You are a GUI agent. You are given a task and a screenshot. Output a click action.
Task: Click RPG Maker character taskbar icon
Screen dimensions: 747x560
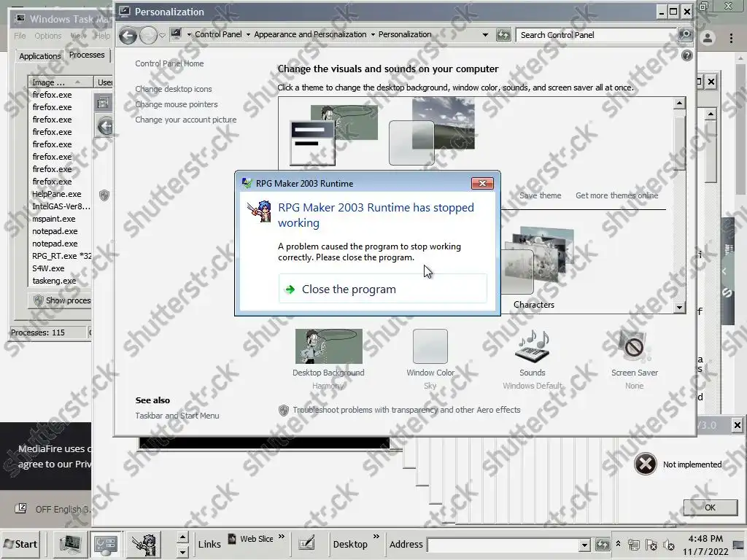(x=144, y=544)
